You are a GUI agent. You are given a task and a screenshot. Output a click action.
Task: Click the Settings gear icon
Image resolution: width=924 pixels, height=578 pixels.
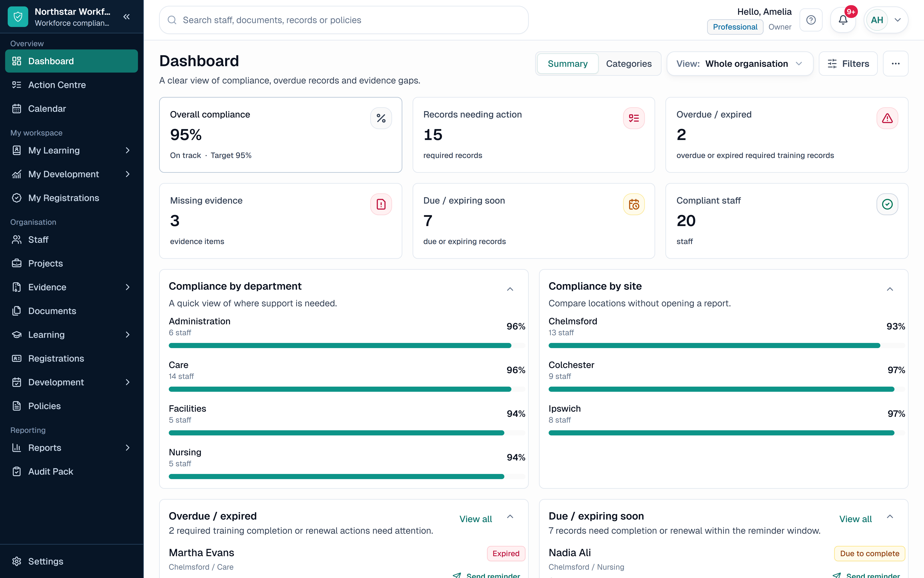pos(17,561)
